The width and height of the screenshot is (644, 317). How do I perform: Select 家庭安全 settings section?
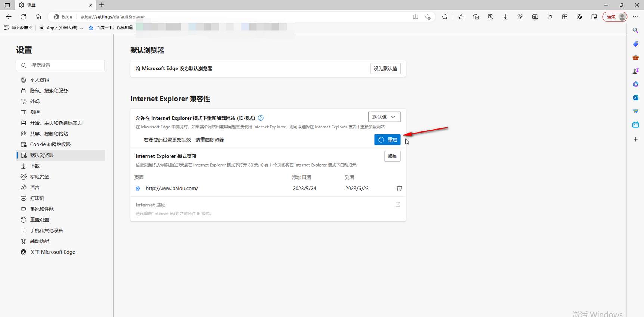coord(61,177)
